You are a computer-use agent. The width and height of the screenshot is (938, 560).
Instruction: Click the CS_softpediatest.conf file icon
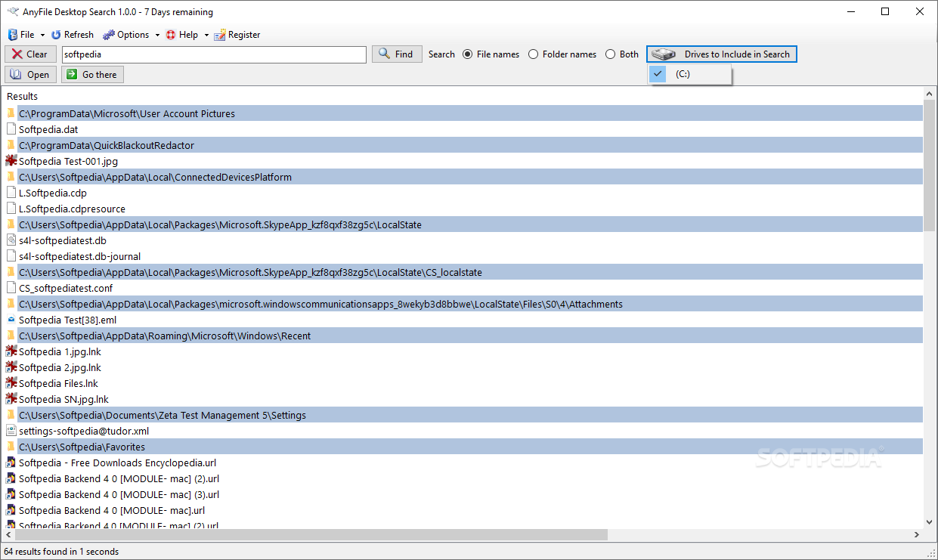pos(11,288)
